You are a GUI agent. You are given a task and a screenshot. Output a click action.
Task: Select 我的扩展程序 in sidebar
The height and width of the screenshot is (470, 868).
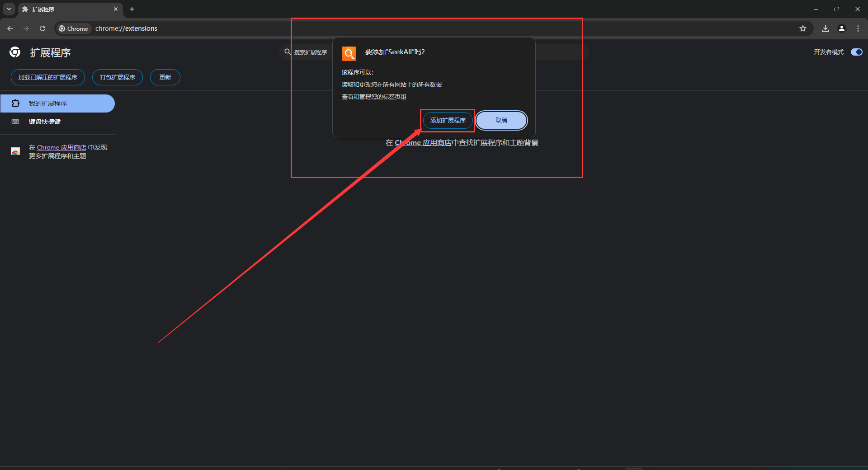click(57, 103)
